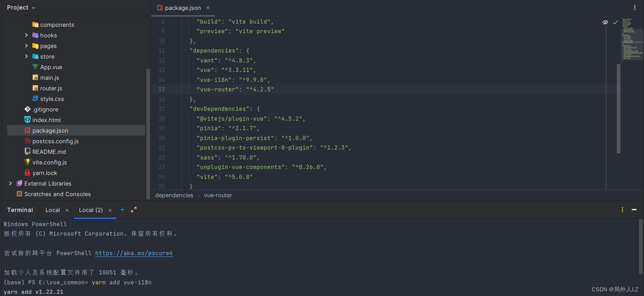Click the components folder icon
The width and height of the screenshot is (644, 296).
35,25
